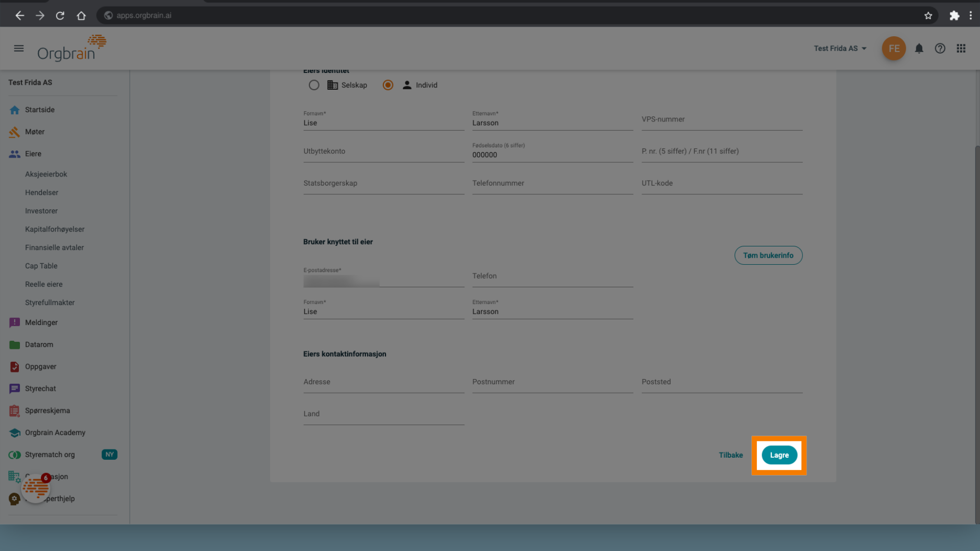980x551 pixels.
Task: Open Hendelser in sidebar
Action: tap(41, 192)
